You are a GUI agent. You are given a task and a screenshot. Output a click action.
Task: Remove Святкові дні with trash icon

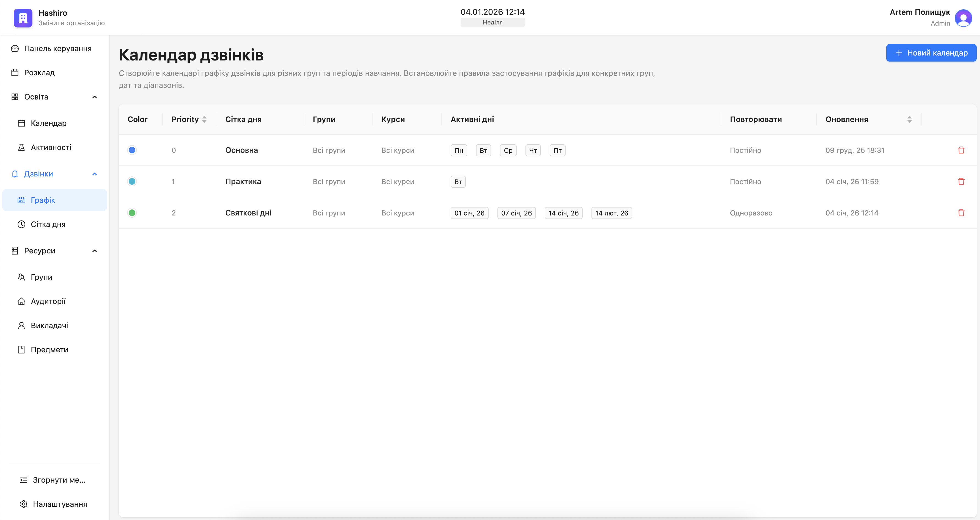click(x=961, y=213)
